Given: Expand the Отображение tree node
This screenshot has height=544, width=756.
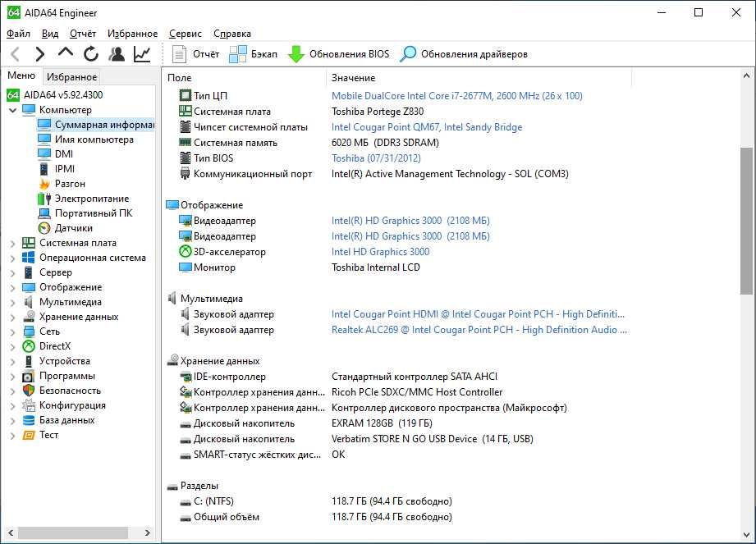Looking at the screenshot, I should pyautogui.click(x=13, y=288).
